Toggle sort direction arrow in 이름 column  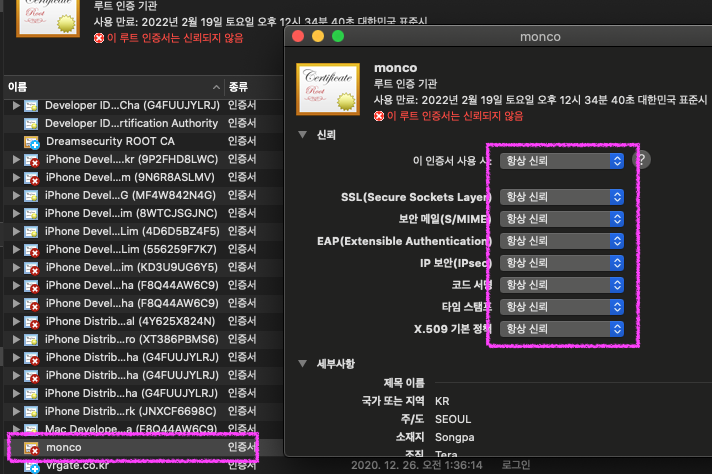click(216, 87)
